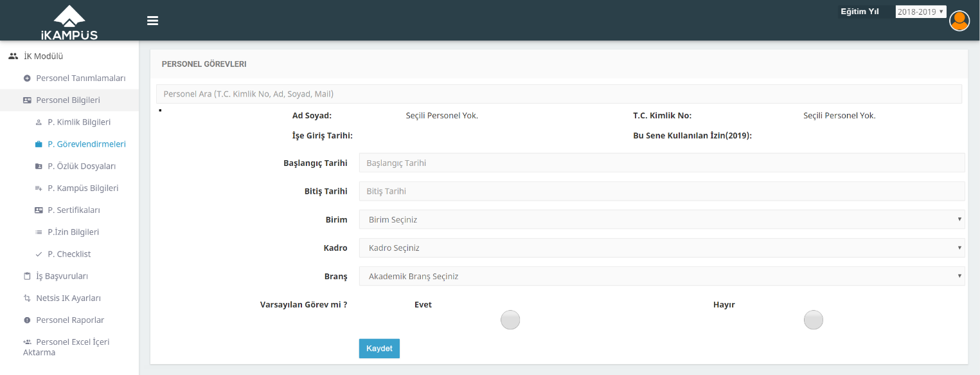Image resolution: width=980 pixels, height=375 pixels.
Task: Open the Birim Seçiniz dropdown
Action: click(662, 219)
